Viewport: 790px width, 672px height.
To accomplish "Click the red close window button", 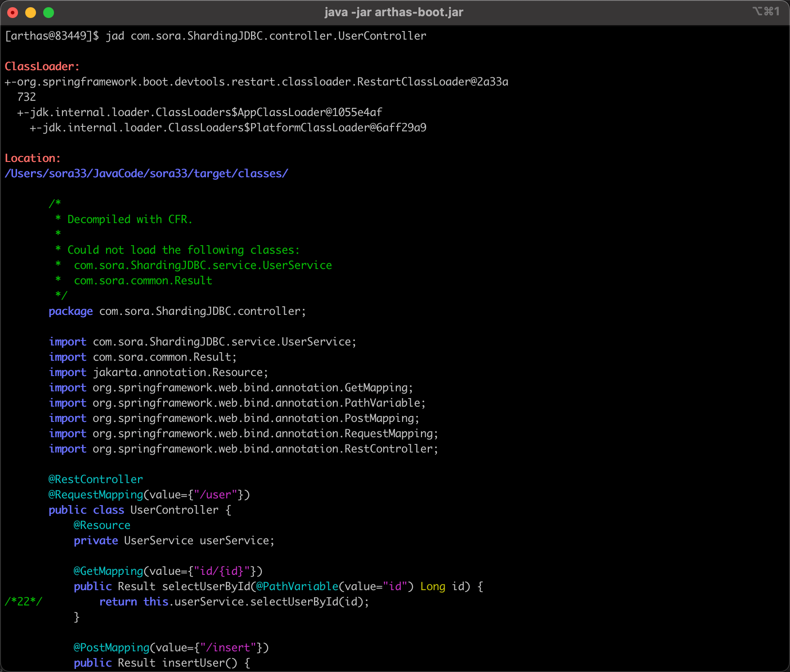I will (x=13, y=13).
